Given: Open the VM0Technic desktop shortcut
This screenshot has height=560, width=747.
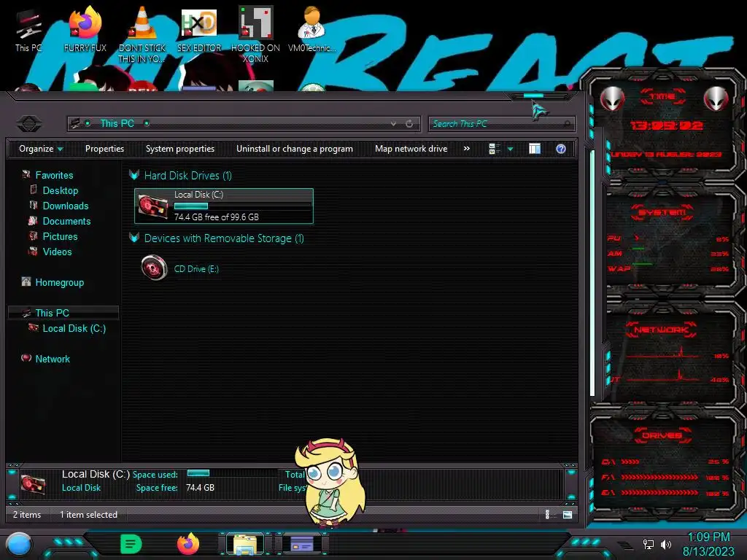Looking at the screenshot, I should 312,29.
